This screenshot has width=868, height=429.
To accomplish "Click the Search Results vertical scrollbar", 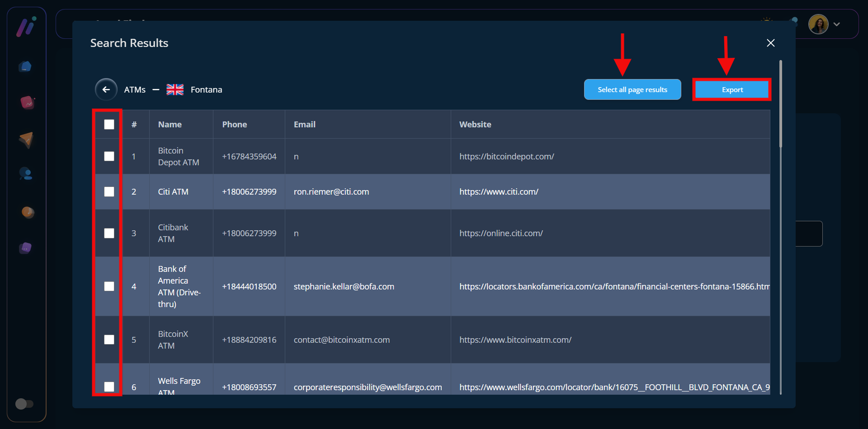I will click(780, 104).
